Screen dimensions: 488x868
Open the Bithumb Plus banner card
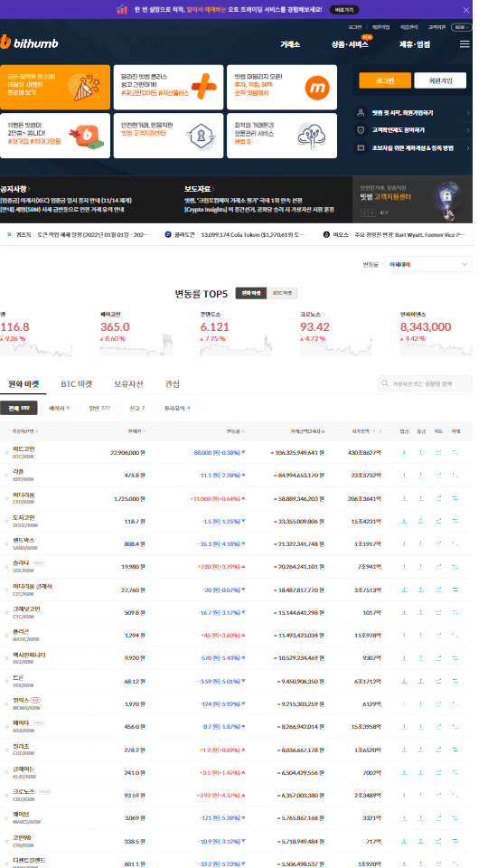click(x=168, y=87)
